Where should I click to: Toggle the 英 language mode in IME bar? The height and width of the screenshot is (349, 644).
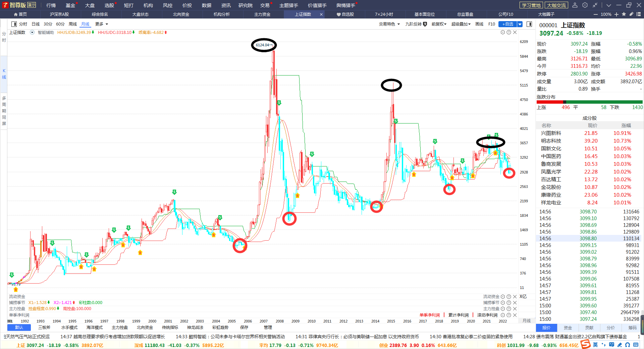[595, 345]
